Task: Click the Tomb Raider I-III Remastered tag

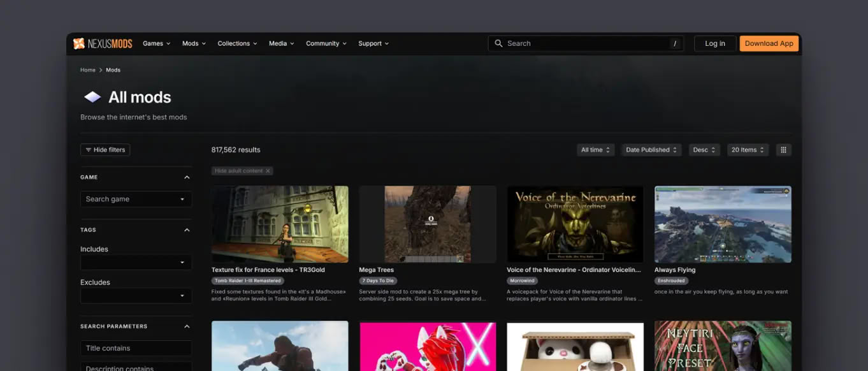Action: coord(248,280)
